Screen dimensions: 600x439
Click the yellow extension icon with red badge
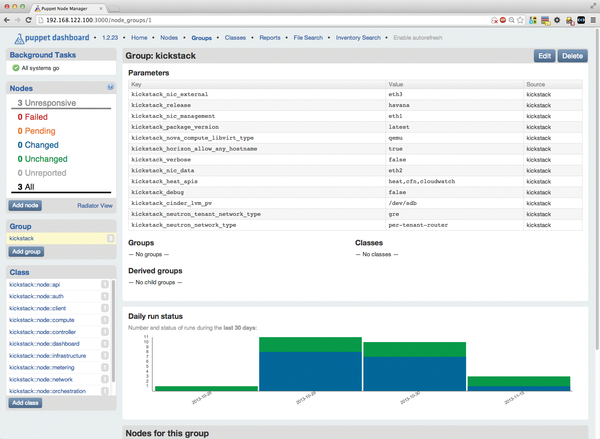569,21
